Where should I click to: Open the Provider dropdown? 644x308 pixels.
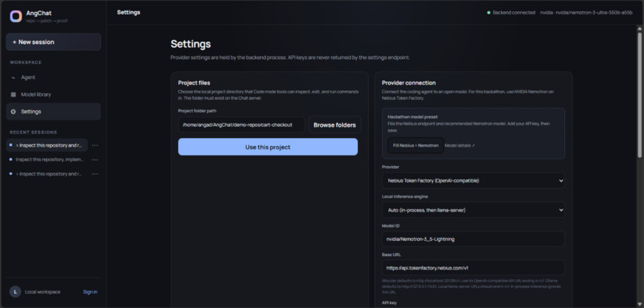473,180
